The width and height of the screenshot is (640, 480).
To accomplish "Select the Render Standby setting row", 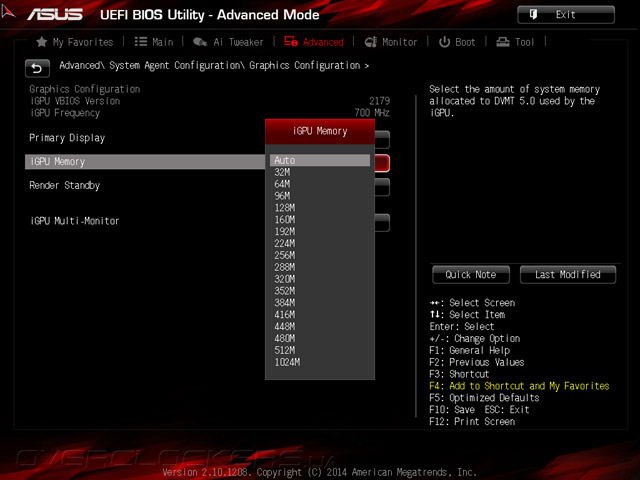I will click(x=64, y=185).
